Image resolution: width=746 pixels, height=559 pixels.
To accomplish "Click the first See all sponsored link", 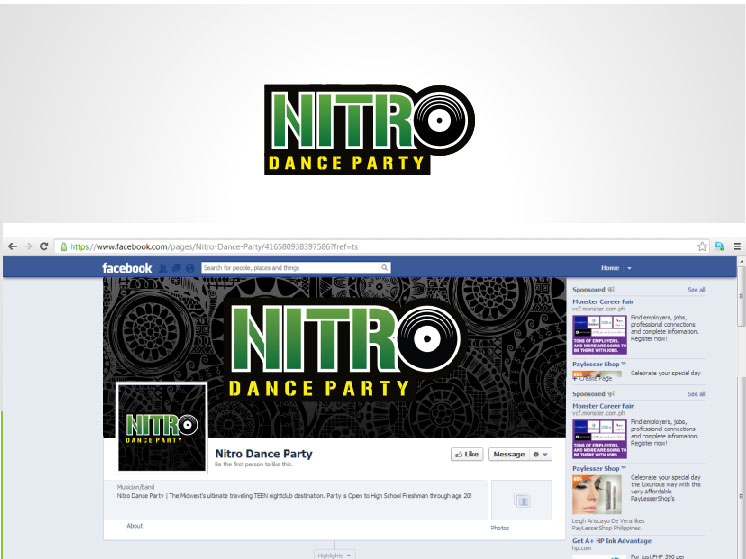I will click(x=696, y=290).
